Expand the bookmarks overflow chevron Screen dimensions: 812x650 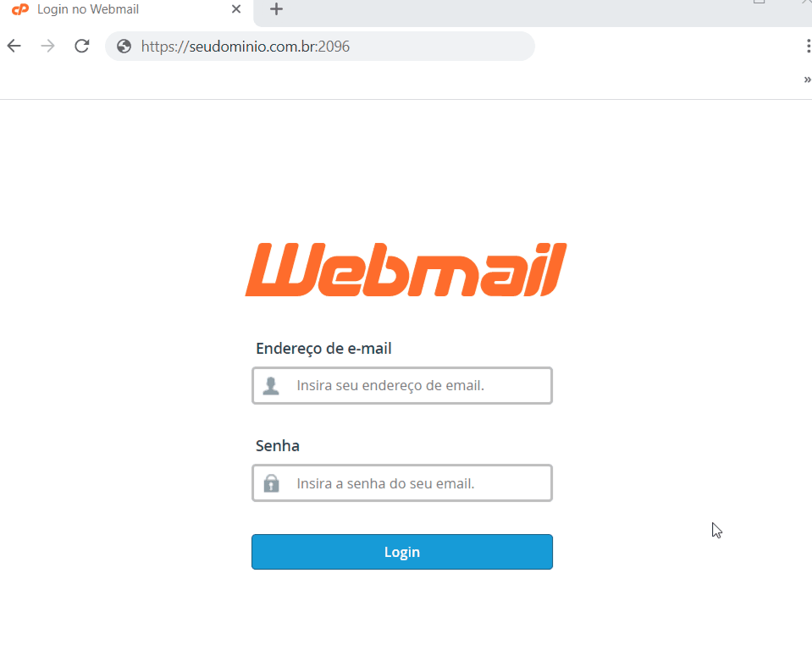tap(807, 80)
